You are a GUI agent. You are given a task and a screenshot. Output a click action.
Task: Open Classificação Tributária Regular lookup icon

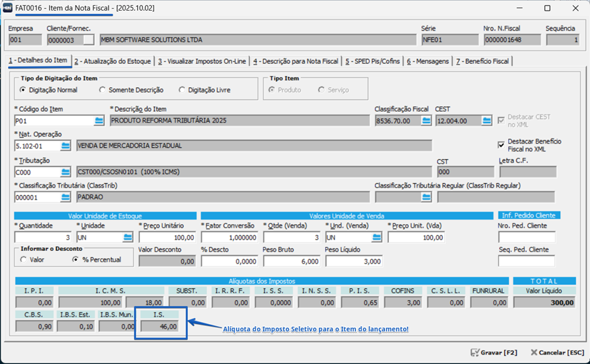(x=426, y=197)
